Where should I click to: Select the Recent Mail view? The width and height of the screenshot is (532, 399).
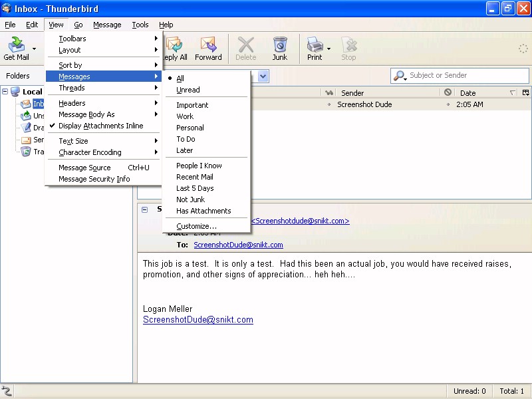pyautogui.click(x=207, y=177)
